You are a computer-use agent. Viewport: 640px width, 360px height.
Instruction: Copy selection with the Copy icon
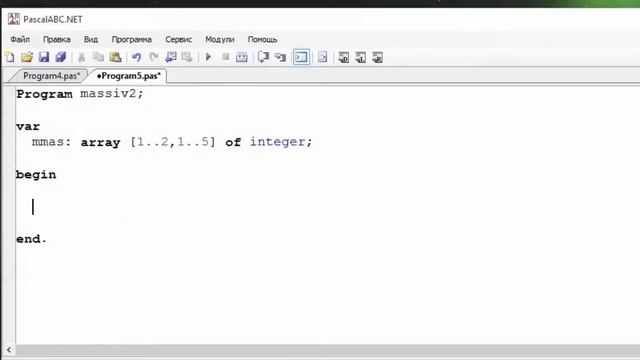[98, 57]
